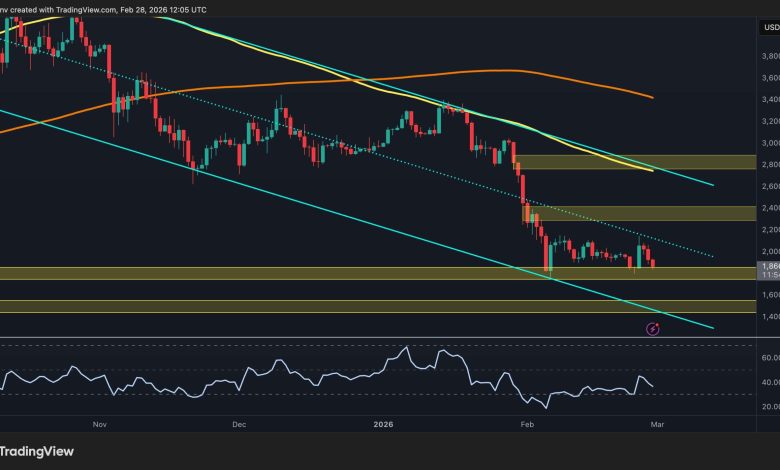The image size is (780, 470).
Task: Open the USD currency selector on price axis
Action: tap(771, 27)
